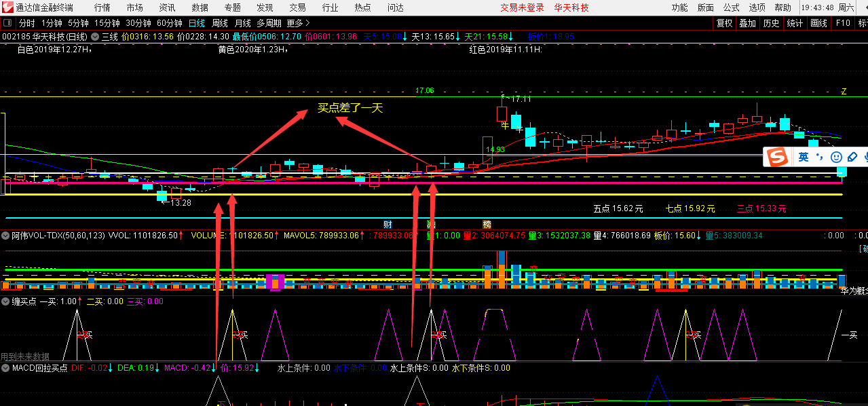Screen dimensions: 868x406
Task: Expand the 缠买点 indicator dropdown arrow
Action: coord(5,301)
